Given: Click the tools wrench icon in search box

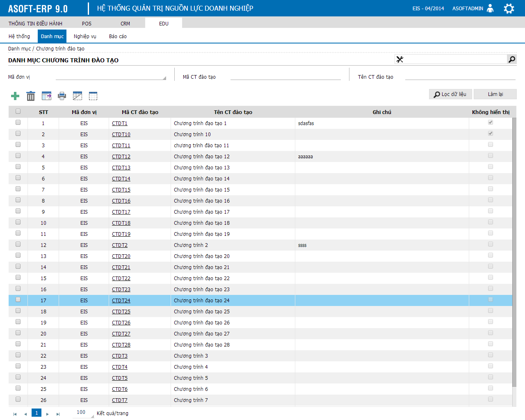Looking at the screenshot, I should [400, 59].
